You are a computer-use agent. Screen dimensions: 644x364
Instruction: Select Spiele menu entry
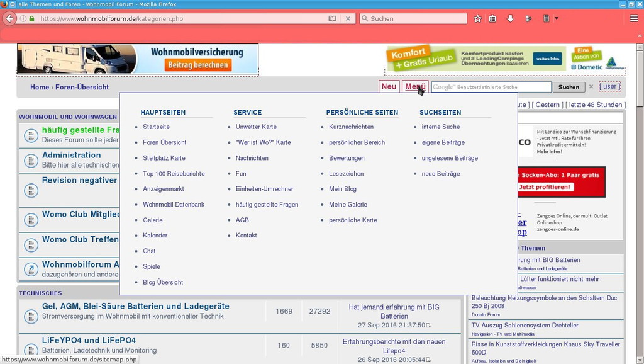click(152, 266)
